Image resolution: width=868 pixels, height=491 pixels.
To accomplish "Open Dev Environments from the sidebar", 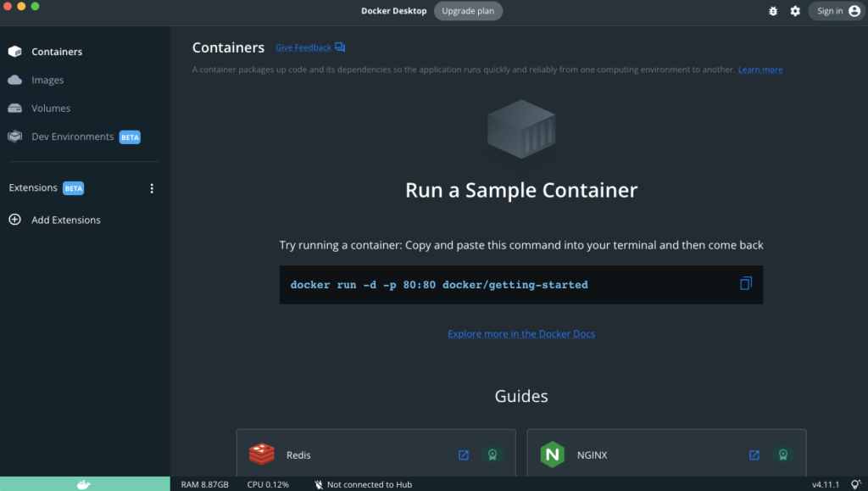I will pos(14,136).
